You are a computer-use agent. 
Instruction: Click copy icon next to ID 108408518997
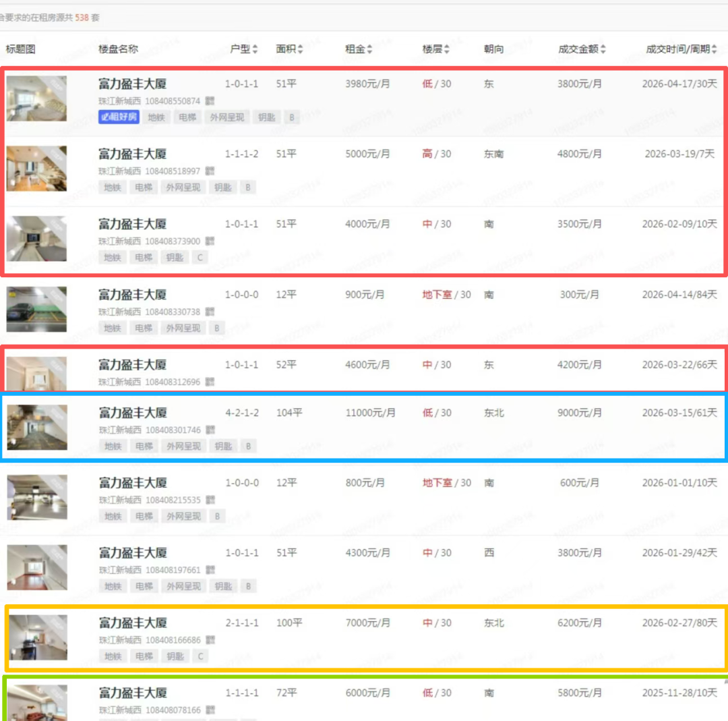point(209,171)
